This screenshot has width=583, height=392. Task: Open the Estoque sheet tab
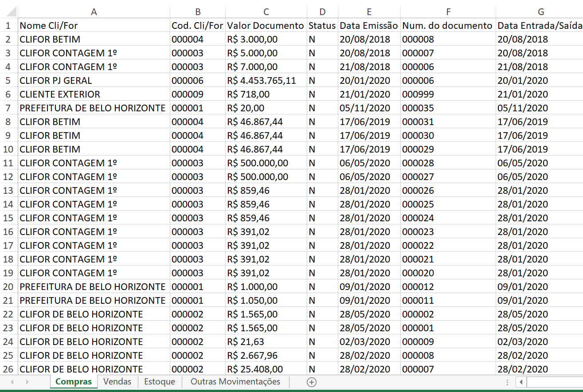pyautogui.click(x=160, y=382)
